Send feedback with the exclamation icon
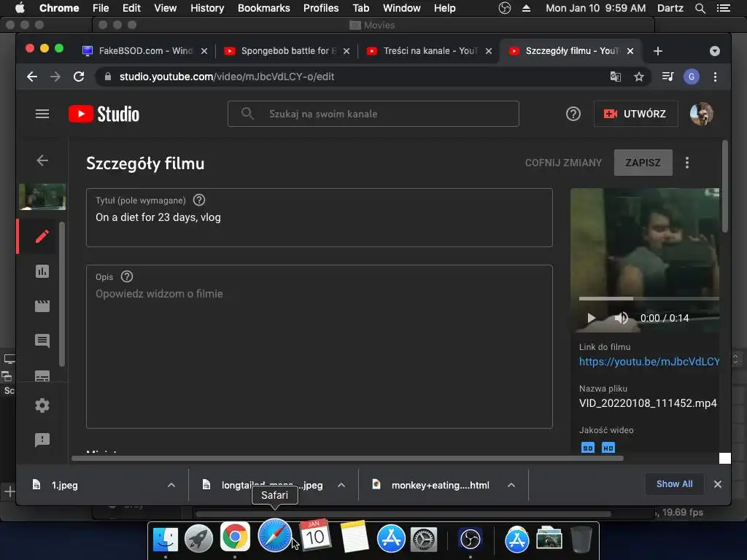Viewport: 747px width, 560px height. tap(42, 440)
